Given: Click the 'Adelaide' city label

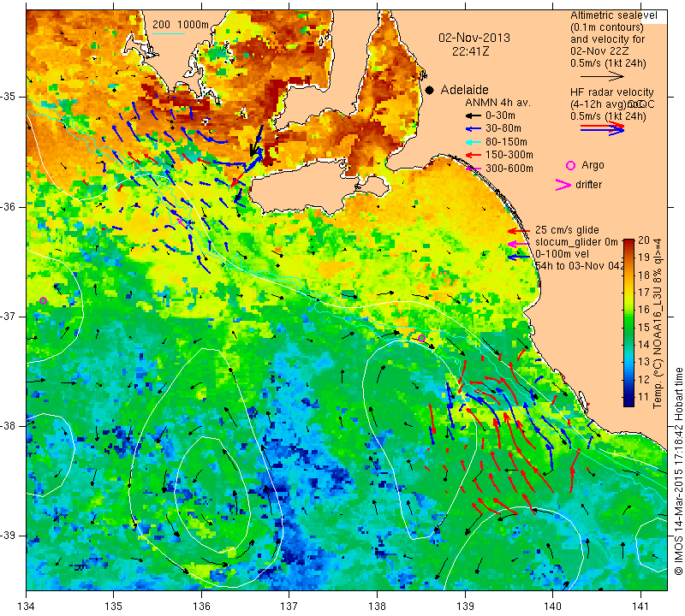Looking at the screenshot, I should coord(464,90).
